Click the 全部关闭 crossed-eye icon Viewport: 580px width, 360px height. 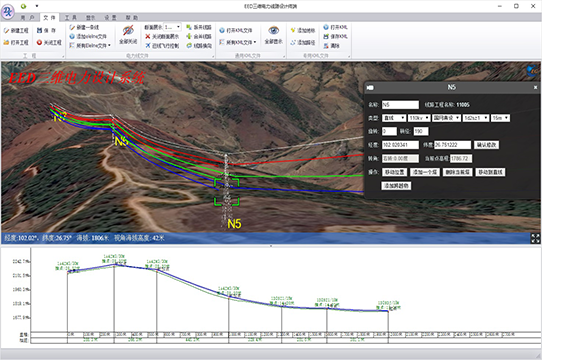pyautogui.click(x=128, y=31)
